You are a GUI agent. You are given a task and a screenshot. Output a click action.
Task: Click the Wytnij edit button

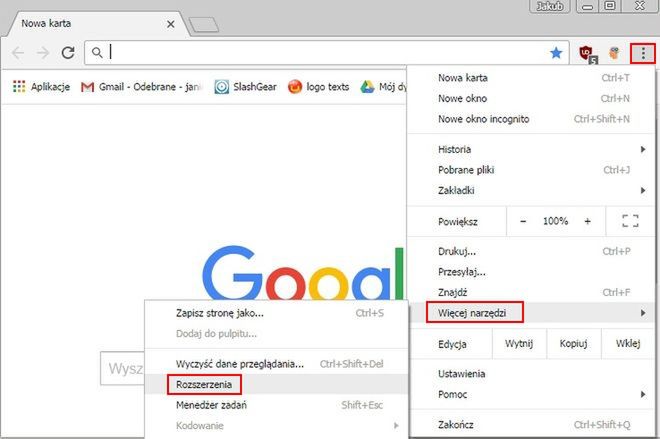tap(519, 344)
